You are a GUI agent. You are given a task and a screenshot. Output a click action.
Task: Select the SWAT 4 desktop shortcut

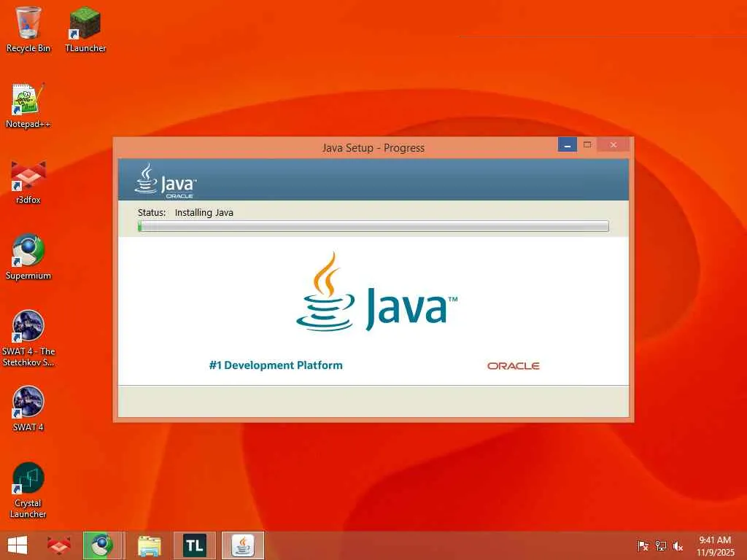(x=28, y=408)
